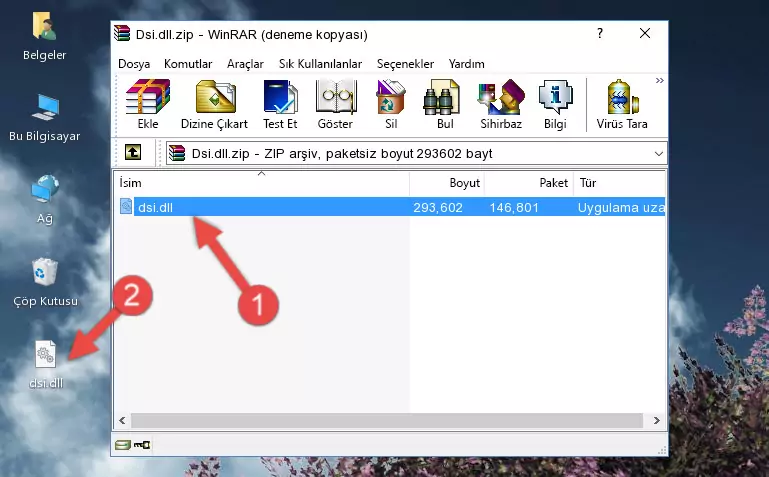769x477 pixels.
Task: Go up one folder level
Action: 133,152
